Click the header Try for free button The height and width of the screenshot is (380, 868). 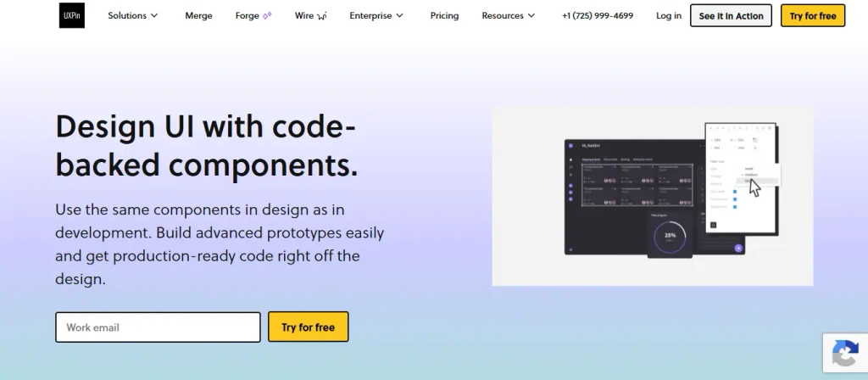(x=813, y=15)
